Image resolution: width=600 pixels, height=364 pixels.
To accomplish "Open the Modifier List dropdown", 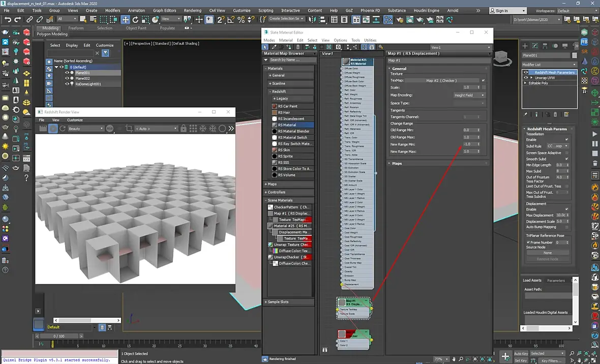I will [x=550, y=65].
